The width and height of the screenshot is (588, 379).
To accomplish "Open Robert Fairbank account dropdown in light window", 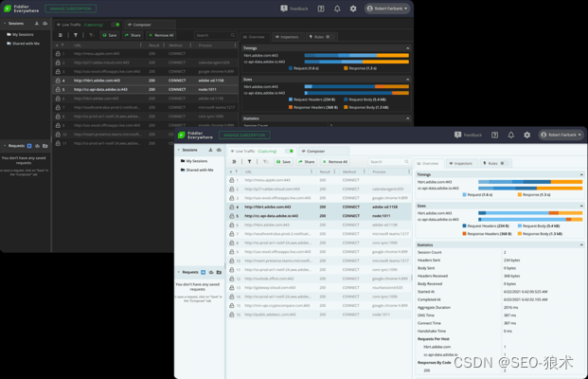I will tap(561, 135).
